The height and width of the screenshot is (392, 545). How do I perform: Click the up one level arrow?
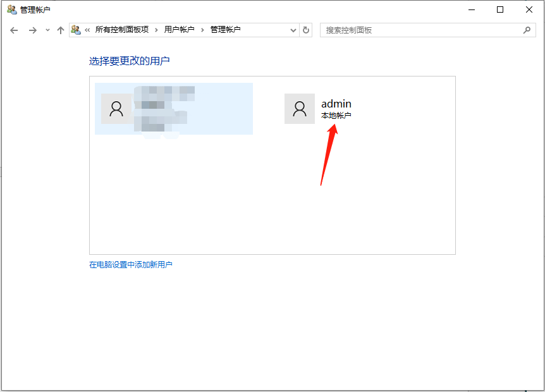pyautogui.click(x=60, y=29)
